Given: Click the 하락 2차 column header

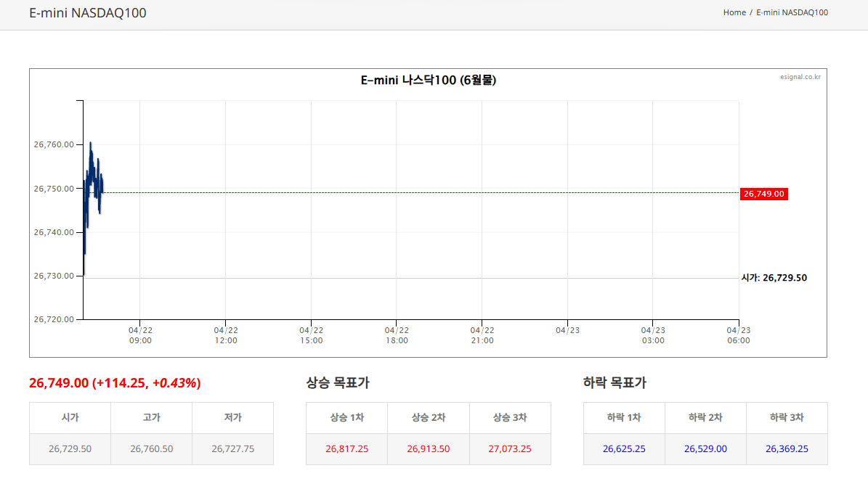Looking at the screenshot, I should tap(705, 418).
